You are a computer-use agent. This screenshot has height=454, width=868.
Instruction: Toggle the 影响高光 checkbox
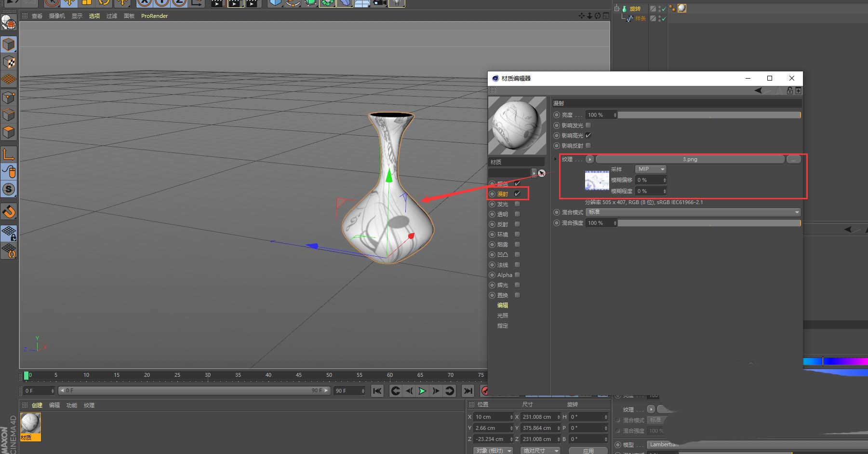click(588, 136)
